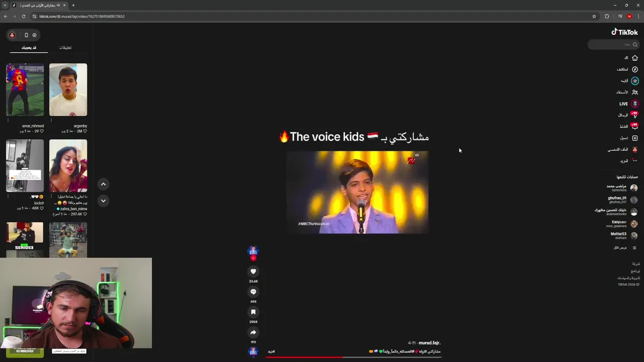Click 'عرض الكل' view all link

coord(620,248)
